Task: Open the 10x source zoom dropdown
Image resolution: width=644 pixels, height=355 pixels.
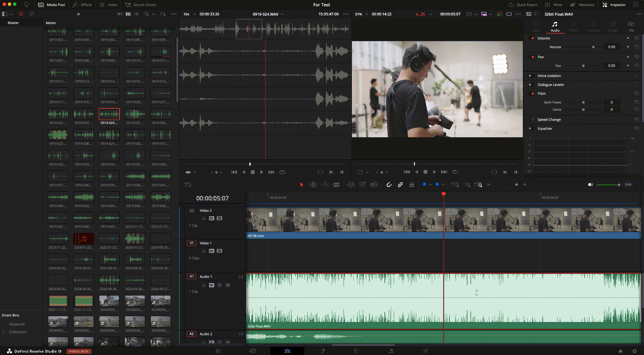Action: click(189, 14)
